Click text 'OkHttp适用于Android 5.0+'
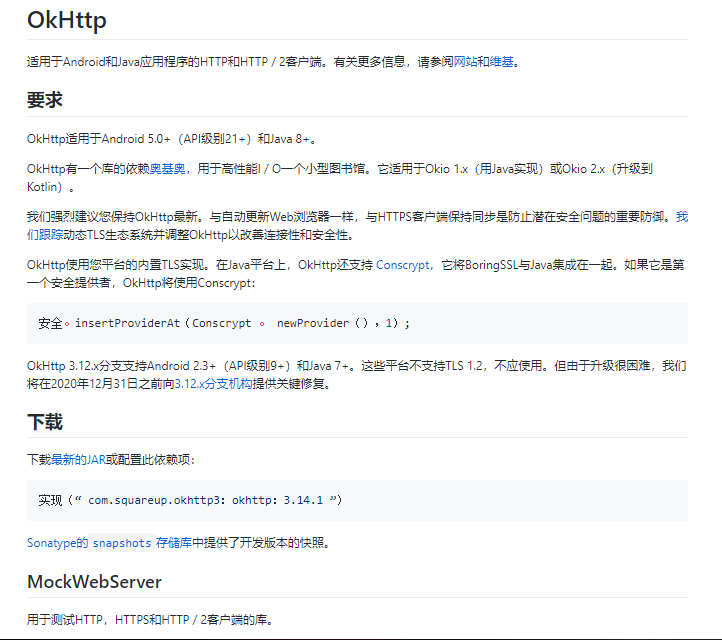 click(99, 139)
